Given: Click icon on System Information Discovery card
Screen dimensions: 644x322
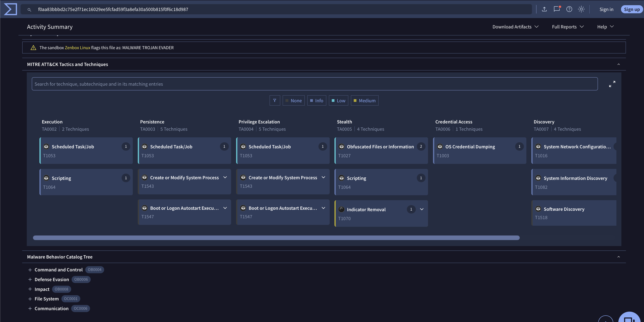Looking at the screenshot, I should pyautogui.click(x=538, y=178).
